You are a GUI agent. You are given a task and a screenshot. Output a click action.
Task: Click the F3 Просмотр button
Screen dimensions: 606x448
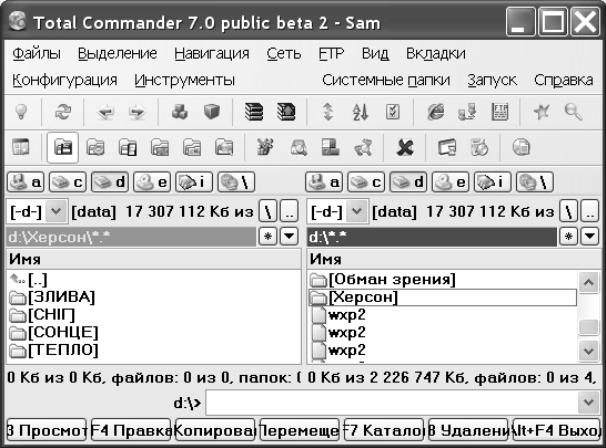click(46, 430)
